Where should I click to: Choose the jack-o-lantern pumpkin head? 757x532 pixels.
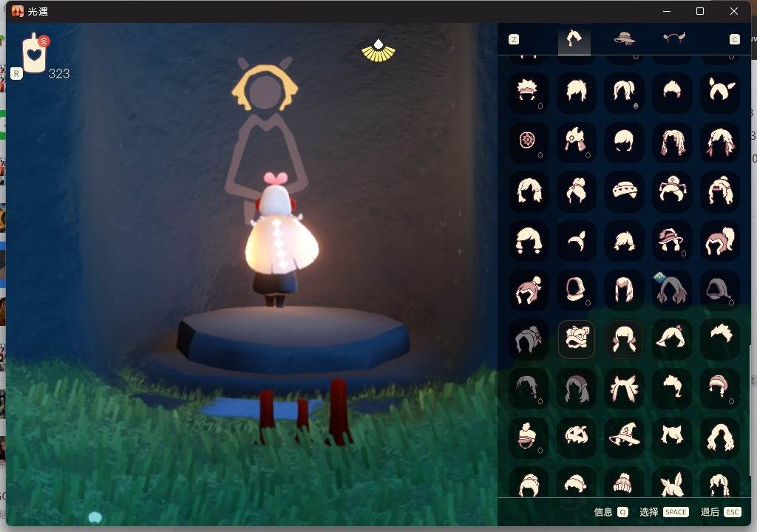(x=576, y=438)
